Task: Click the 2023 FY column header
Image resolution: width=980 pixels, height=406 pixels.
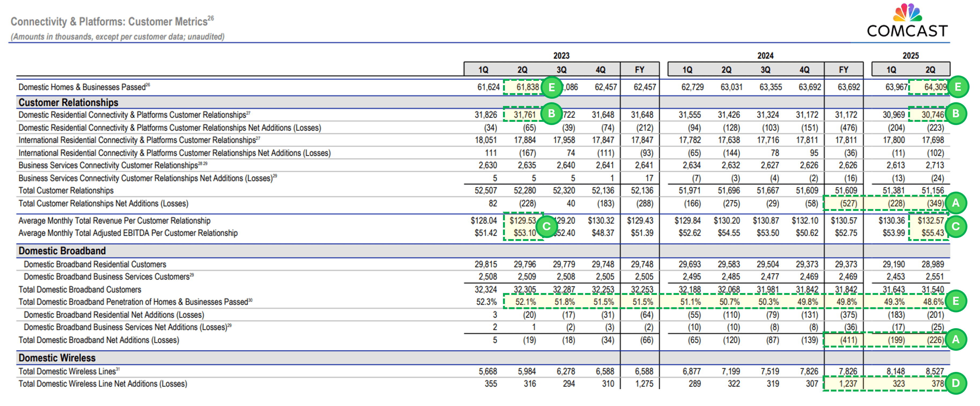Action: tap(640, 69)
